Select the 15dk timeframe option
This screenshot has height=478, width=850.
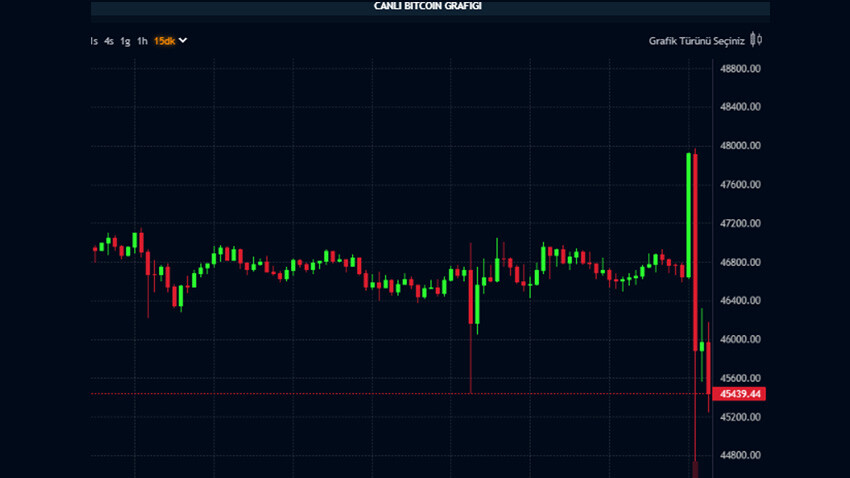pyautogui.click(x=164, y=41)
